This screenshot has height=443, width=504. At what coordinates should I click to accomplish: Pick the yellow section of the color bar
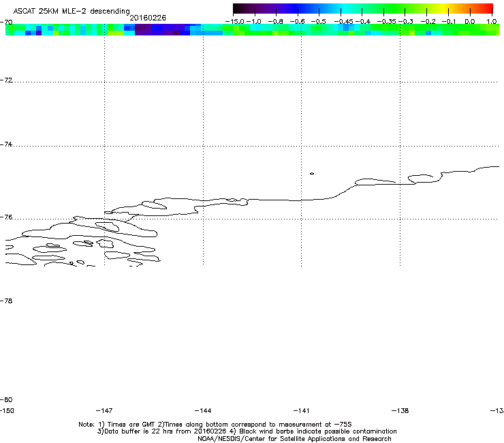[x=445, y=9]
